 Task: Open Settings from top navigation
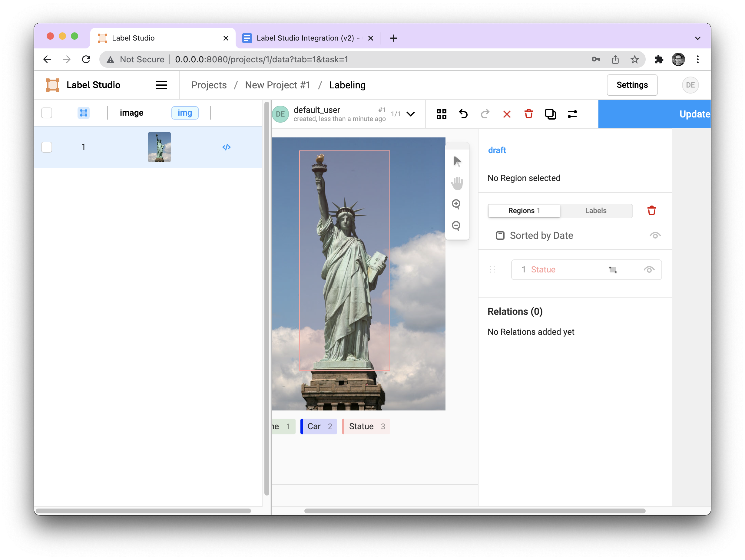coord(632,84)
